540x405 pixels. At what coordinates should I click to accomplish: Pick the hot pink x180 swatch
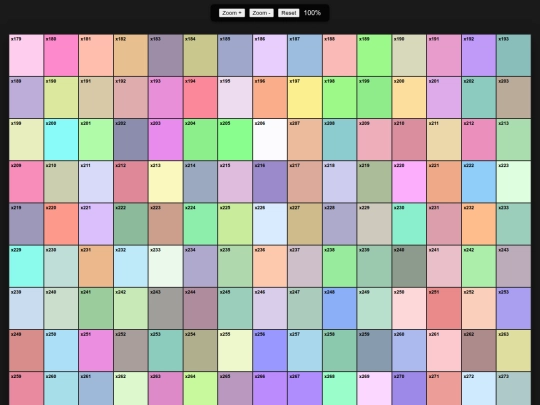point(61,55)
